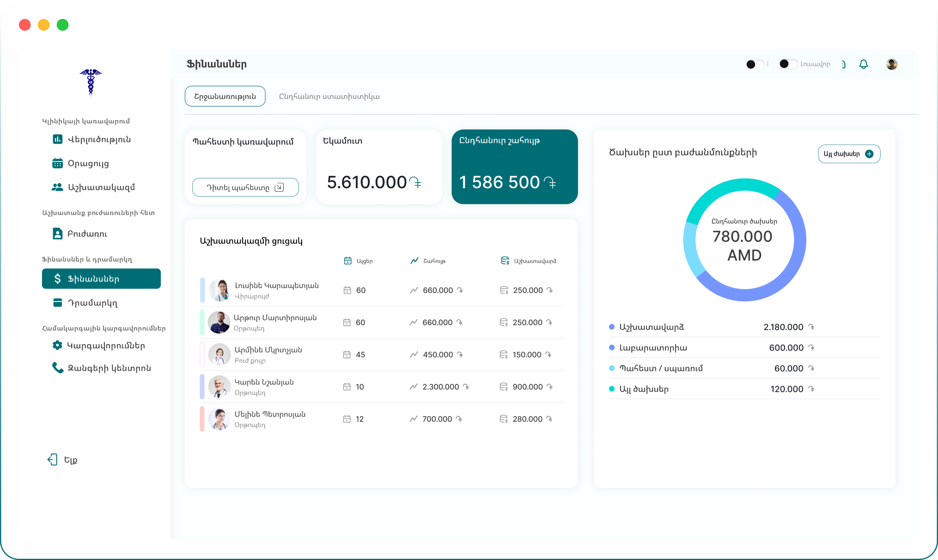
Task: Open the Զանգերի կենտրոն phone icon
Action: pos(57,368)
